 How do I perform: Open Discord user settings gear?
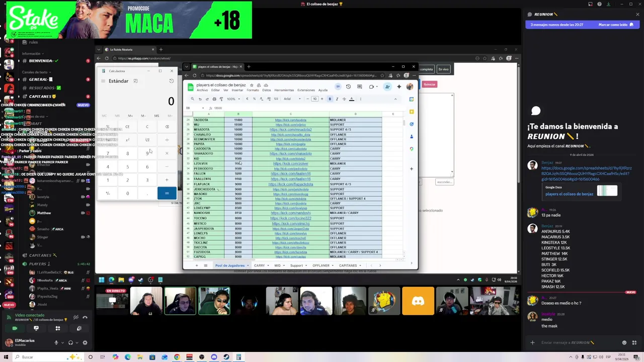click(x=85, y=342)
